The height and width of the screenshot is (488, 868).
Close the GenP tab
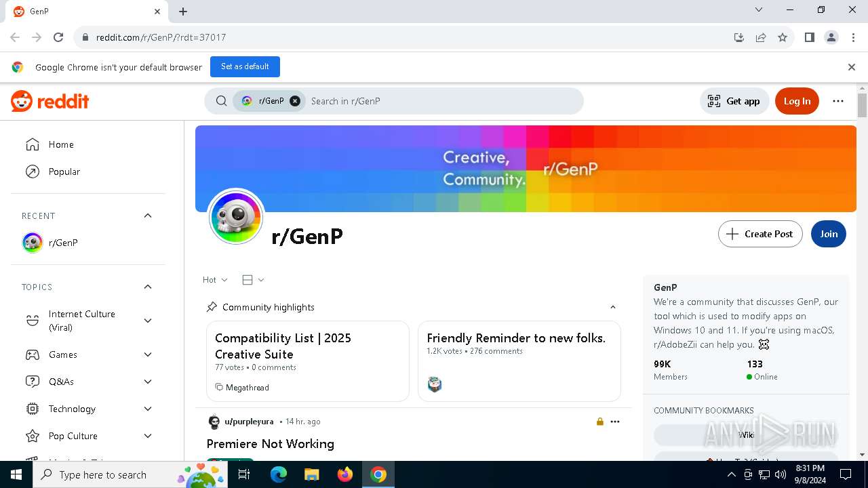(157, 12)
